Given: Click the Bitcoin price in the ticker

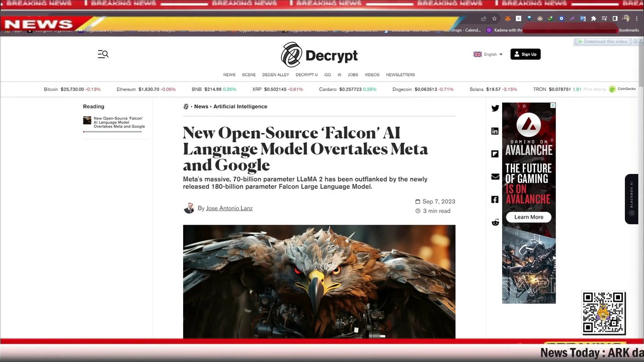Looking at the screenshot, I should (72, 89).
